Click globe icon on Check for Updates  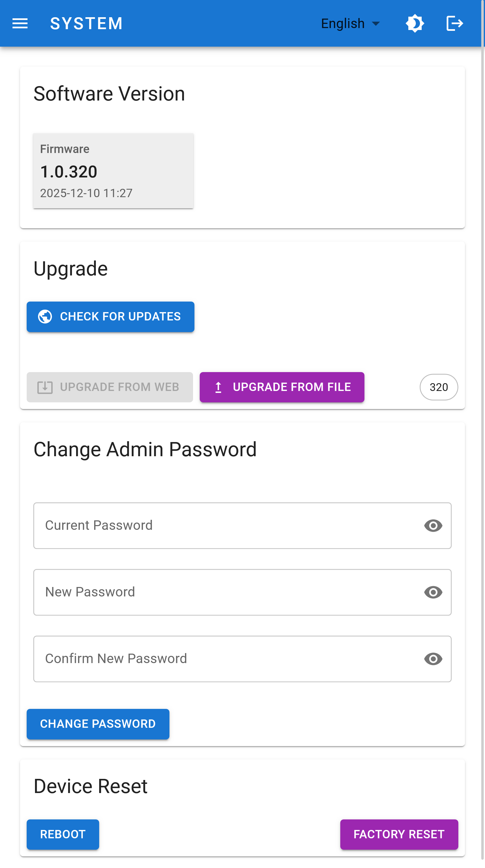click(45, 316)
